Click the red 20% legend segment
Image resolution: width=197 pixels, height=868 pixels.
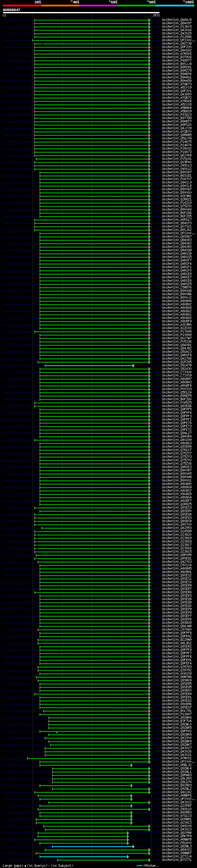click(22, 6)
